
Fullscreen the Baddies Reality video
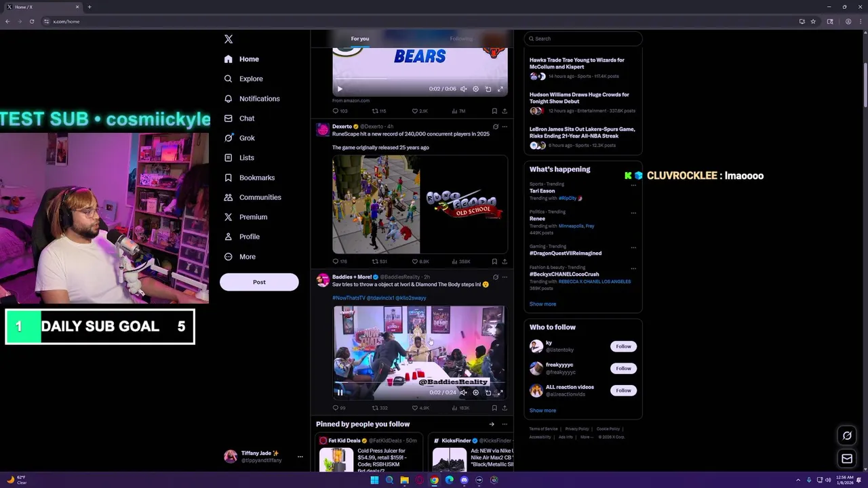[x=500, y=392]
